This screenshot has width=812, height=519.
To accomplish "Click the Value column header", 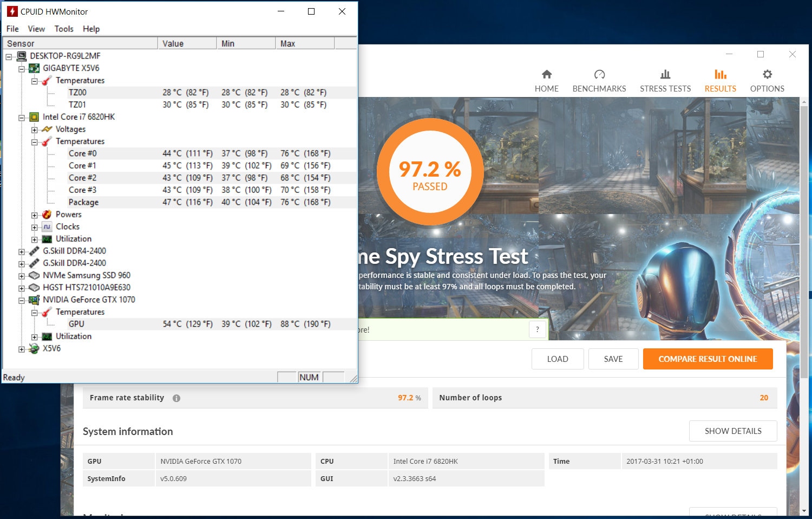I will (x=187, y=43).
